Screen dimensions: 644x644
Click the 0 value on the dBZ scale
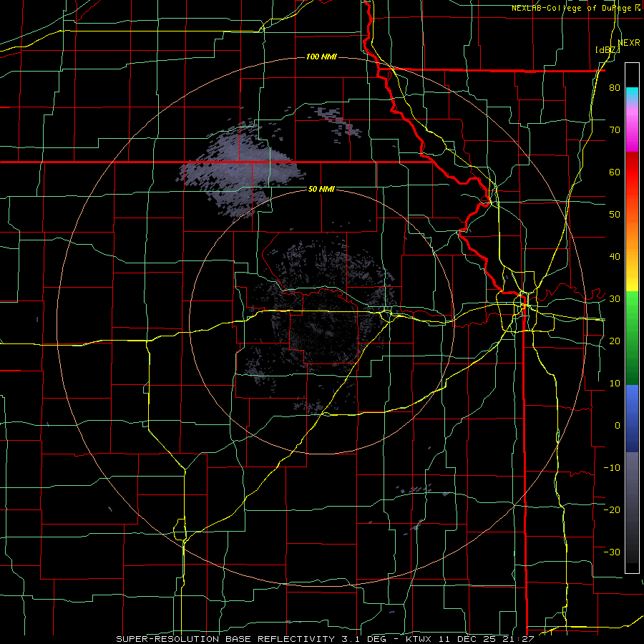click(x=618, y=426)
